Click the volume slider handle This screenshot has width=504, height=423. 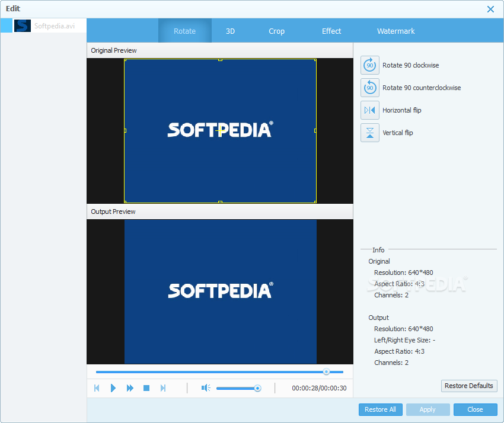pyautogui.click(x=257, y=388)
